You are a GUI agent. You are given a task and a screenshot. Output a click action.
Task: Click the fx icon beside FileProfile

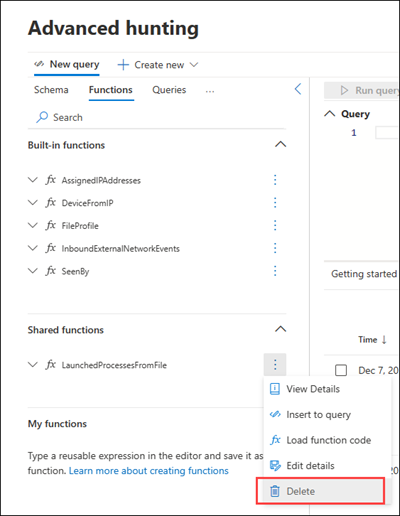tap(51, 225)
